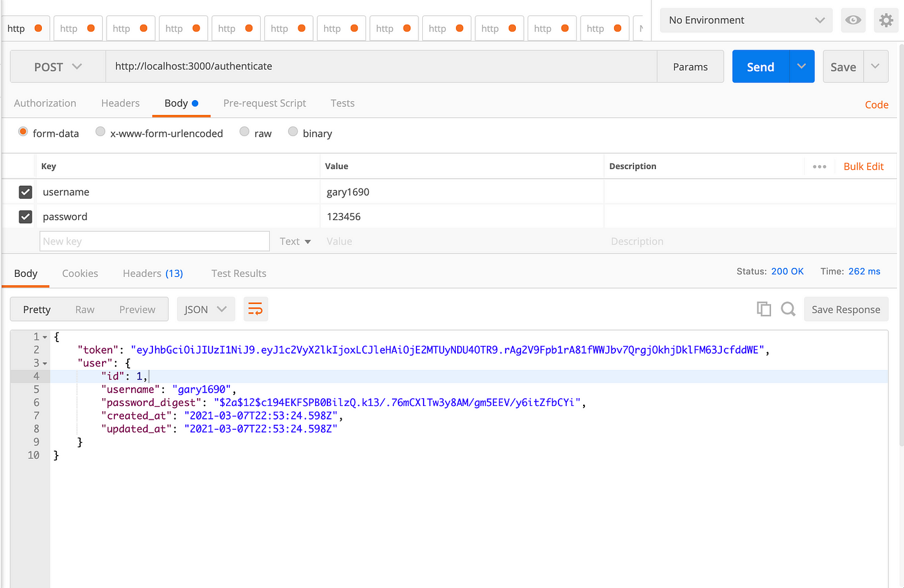Open the Pre-request Script tab
The height and width of the screenshot is (588, 904).
(x=265, y=103)
